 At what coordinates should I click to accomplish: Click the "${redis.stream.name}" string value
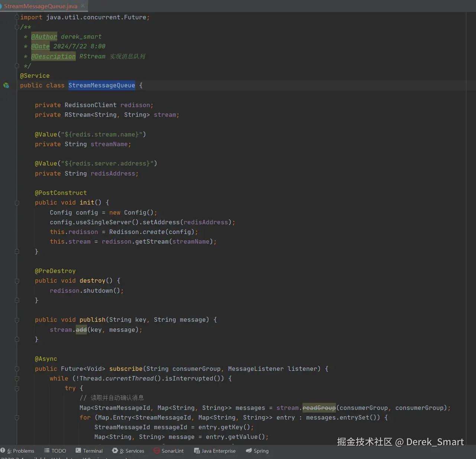101,134
